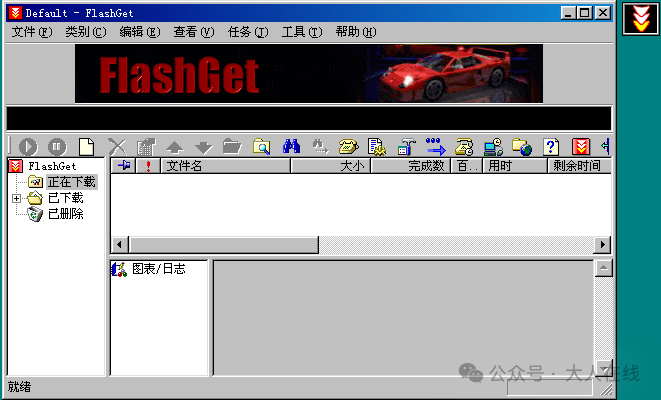Select the 正在下载 folder

72,182
